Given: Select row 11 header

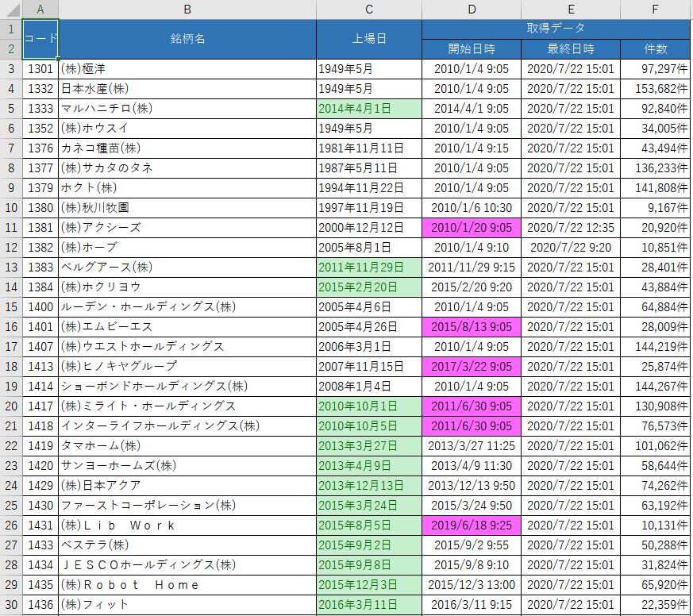Looking at the screenshot, I should pyautogui.click(x=11, y=228).
